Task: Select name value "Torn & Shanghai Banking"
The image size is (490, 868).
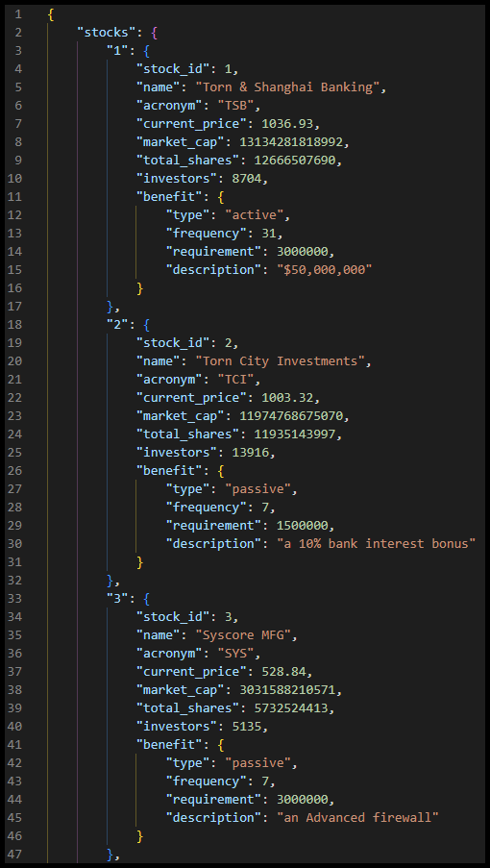Action: click(x=290, y=87)
